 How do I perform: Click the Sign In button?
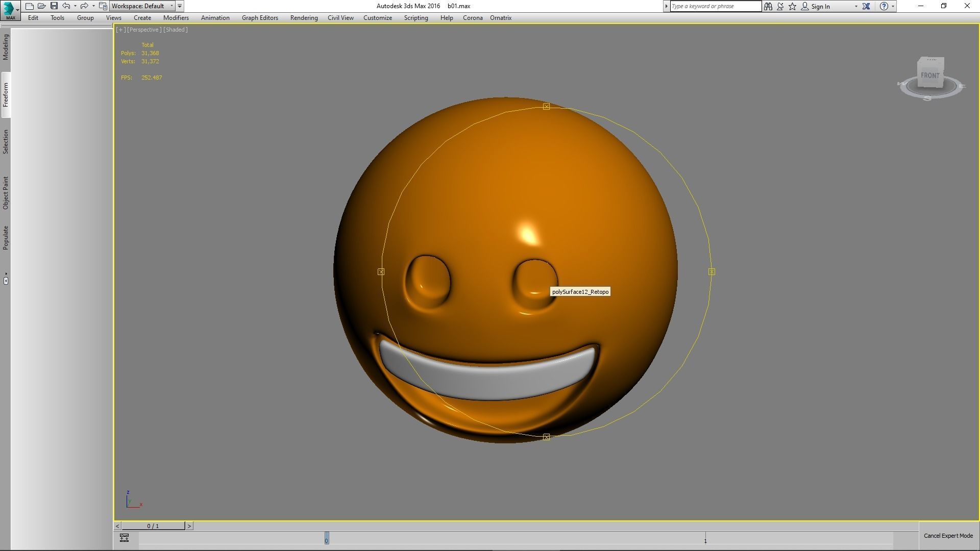tap(816, 6)
